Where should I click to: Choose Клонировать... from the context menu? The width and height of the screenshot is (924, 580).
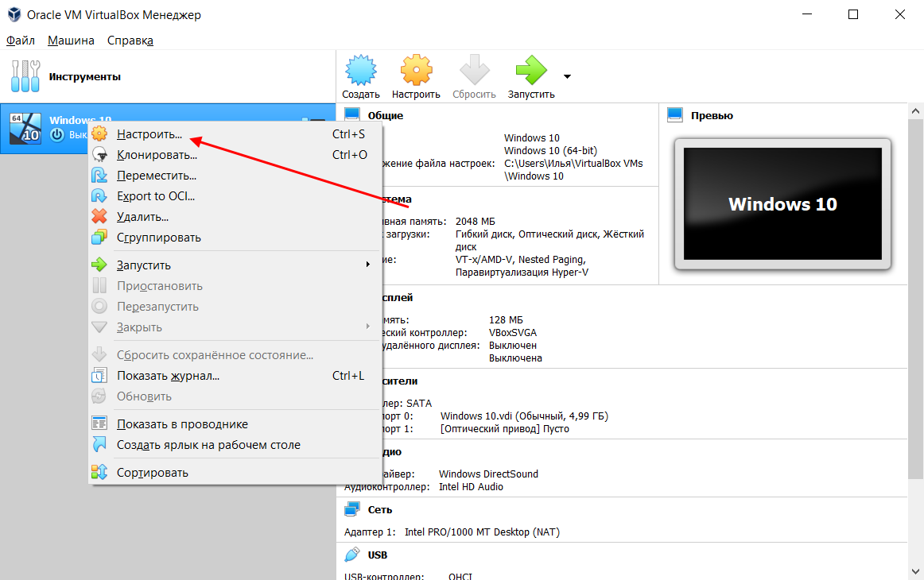pos(157,155)
